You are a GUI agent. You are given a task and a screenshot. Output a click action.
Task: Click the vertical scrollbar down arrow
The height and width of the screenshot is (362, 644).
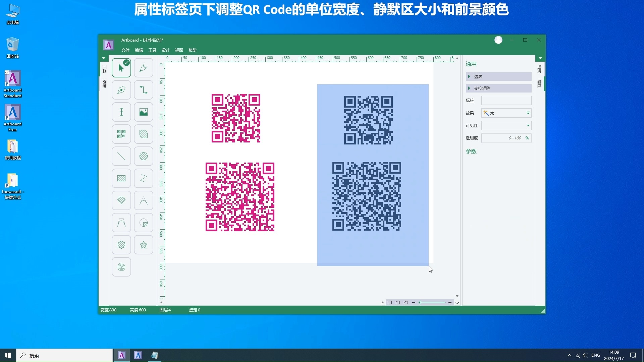point(457,296)
